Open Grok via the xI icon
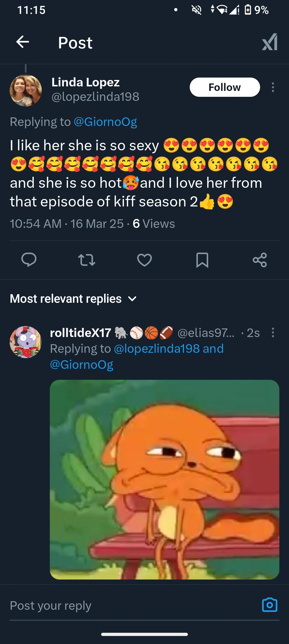 [x=269, y=42]
